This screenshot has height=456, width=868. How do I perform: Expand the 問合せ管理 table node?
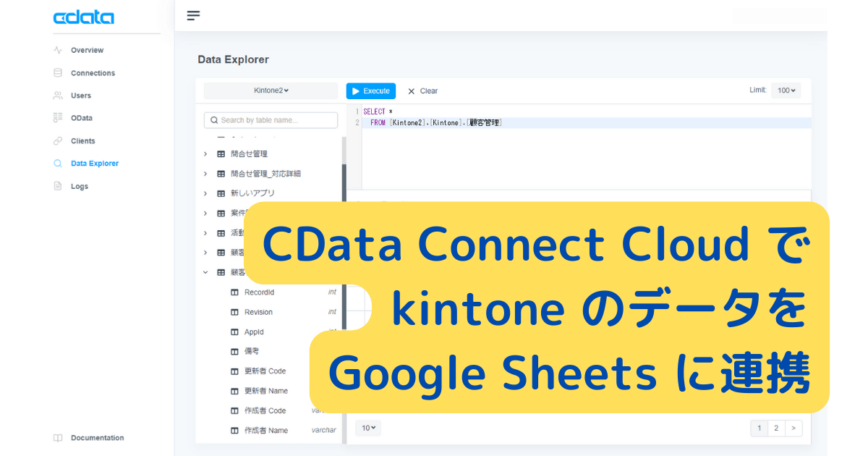coord(205,154)
